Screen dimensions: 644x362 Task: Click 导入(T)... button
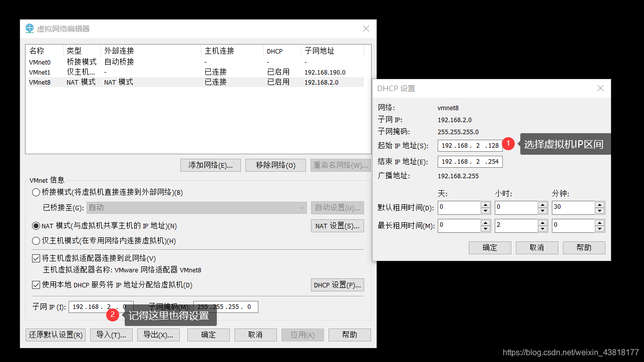click(x=111, y=335)
